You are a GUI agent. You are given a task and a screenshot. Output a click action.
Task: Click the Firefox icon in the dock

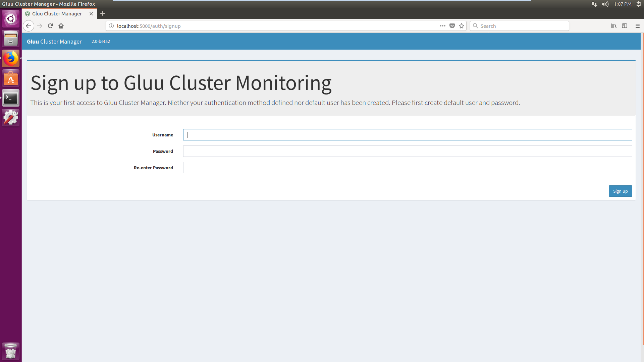point(11,58)
